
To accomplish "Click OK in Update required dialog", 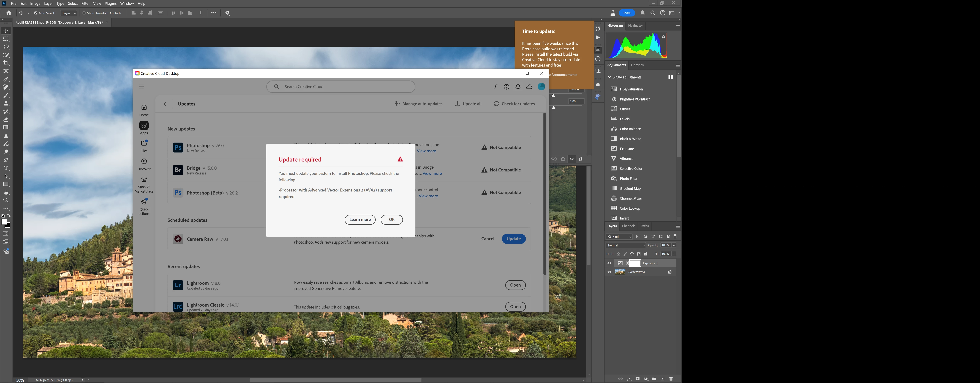I will tap(391, 220).
